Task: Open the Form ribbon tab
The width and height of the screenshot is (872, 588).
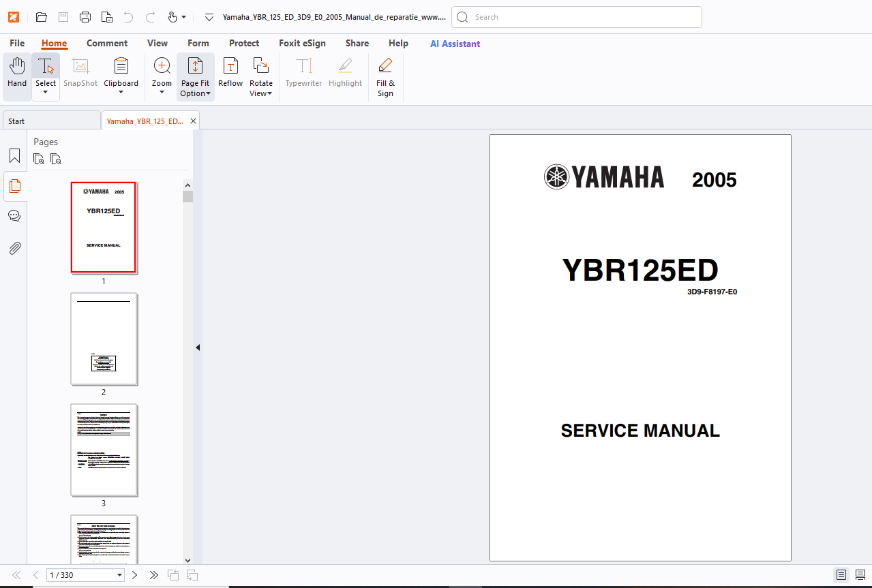Action: click(x=198, y=43)
